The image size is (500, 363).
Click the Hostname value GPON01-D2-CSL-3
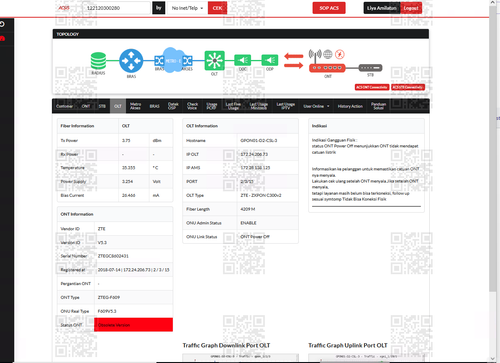[259, 140]
